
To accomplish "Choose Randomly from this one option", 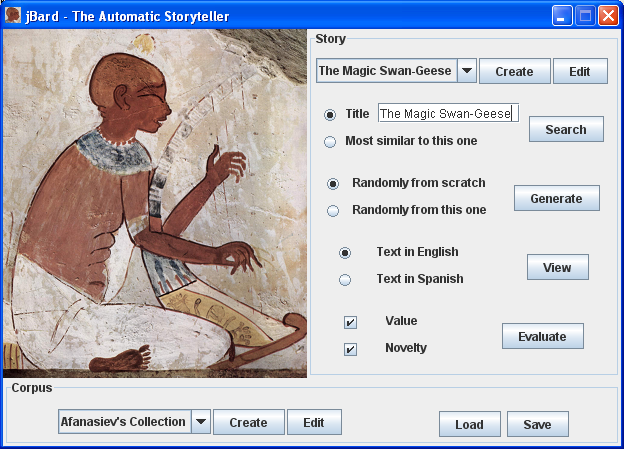I will click(333, 211).
